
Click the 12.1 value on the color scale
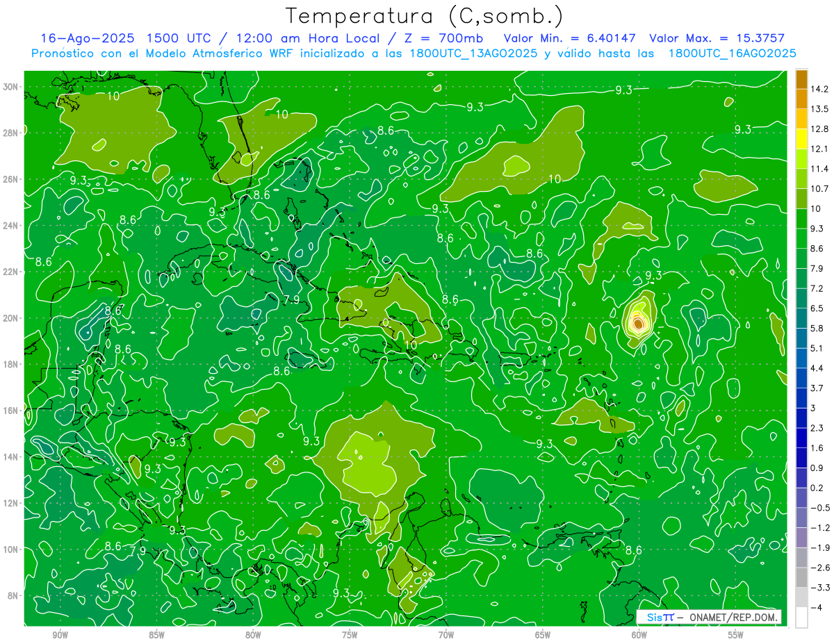(x=819, y=149)
